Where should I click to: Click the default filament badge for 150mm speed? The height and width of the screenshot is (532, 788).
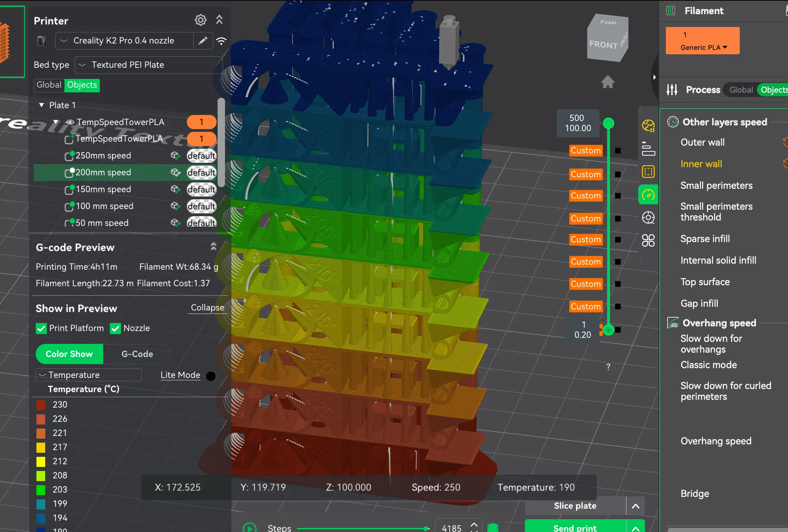[201, 189]
